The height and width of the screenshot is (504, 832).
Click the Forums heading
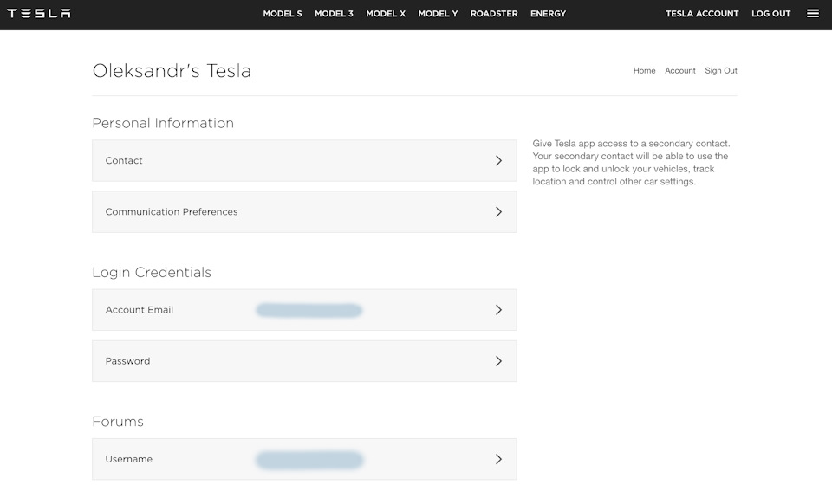click(118, 422)
